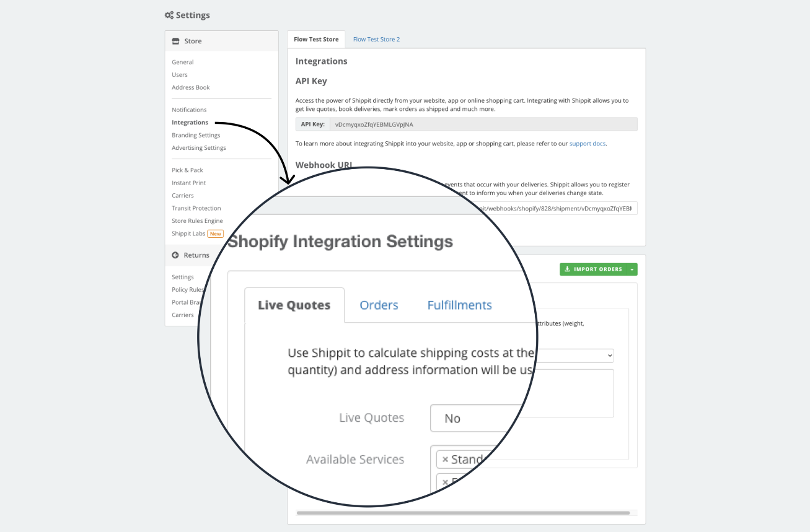Viewport: 810px width, 532px height.
Task: Open General settings
Action: (x=183, y=63)
